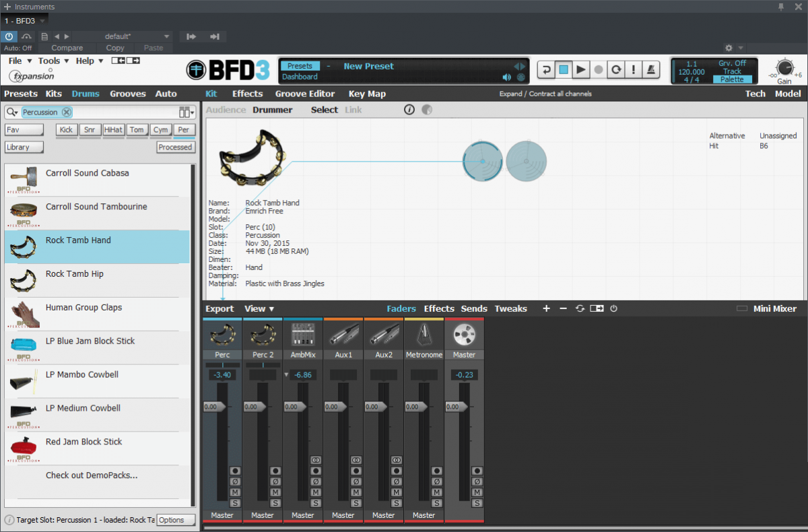The image size is (808, 532).
Task: Click the panic exclamation button in transport
Action: [633, 69]
